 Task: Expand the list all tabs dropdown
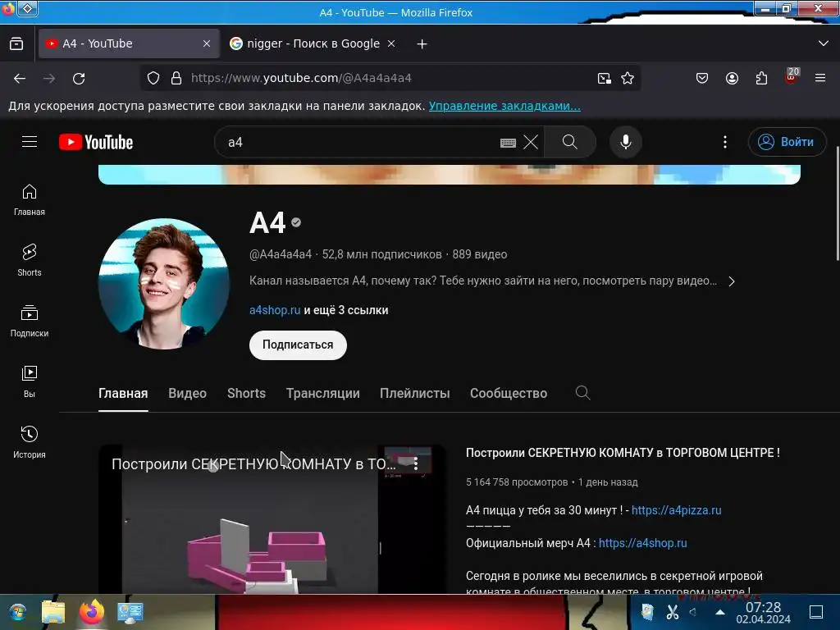click(824, 43)
